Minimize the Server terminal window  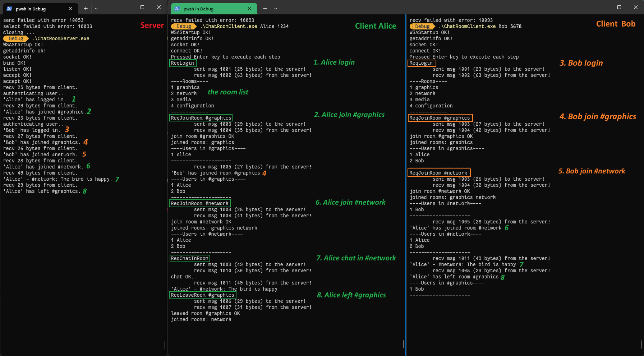click(126, 7)
